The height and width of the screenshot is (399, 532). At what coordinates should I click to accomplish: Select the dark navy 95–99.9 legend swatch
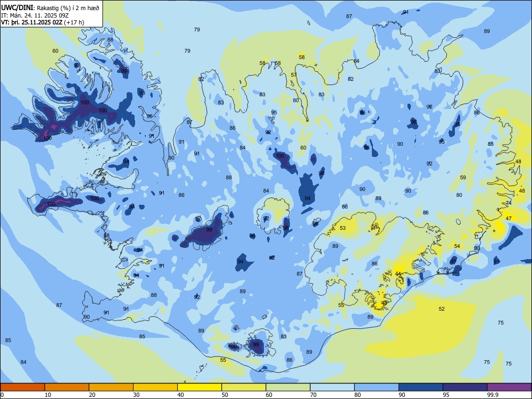(465, 387)
